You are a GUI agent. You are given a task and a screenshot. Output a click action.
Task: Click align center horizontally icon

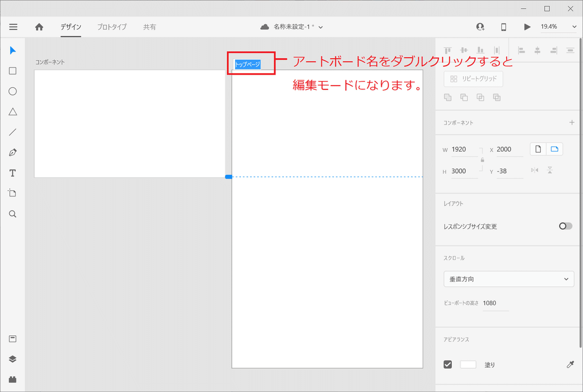pos(537,50)
